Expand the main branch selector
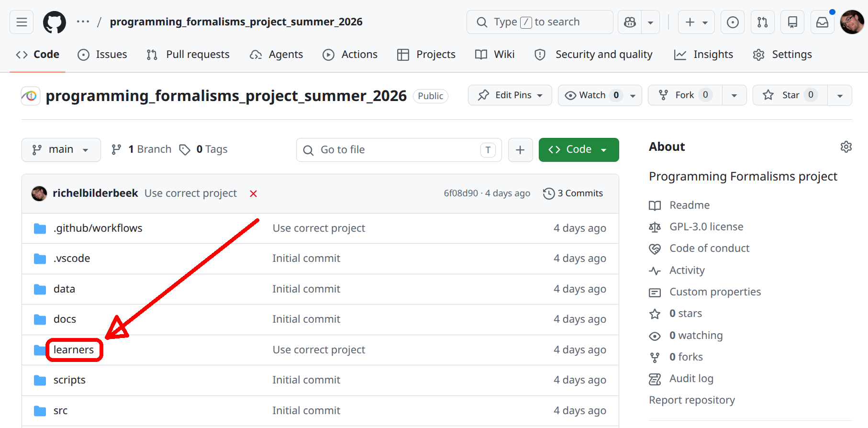The width and height of the screenshot is (868, 428). point(61,150)
